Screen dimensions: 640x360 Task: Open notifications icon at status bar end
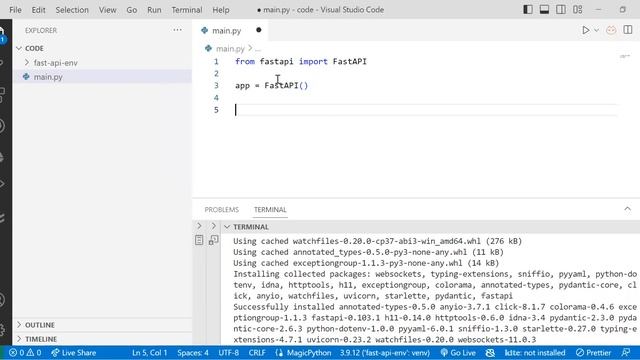(626, 353)
